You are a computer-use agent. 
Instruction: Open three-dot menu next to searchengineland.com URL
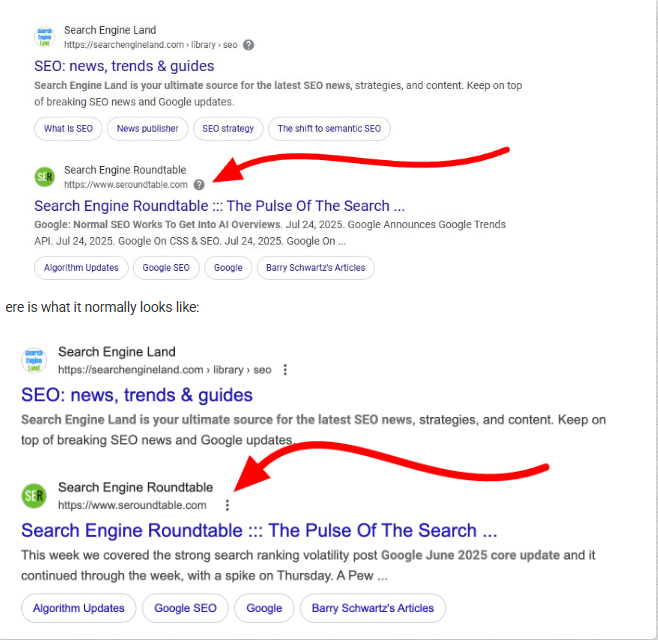pyautogui.click(x=285, y=370)
